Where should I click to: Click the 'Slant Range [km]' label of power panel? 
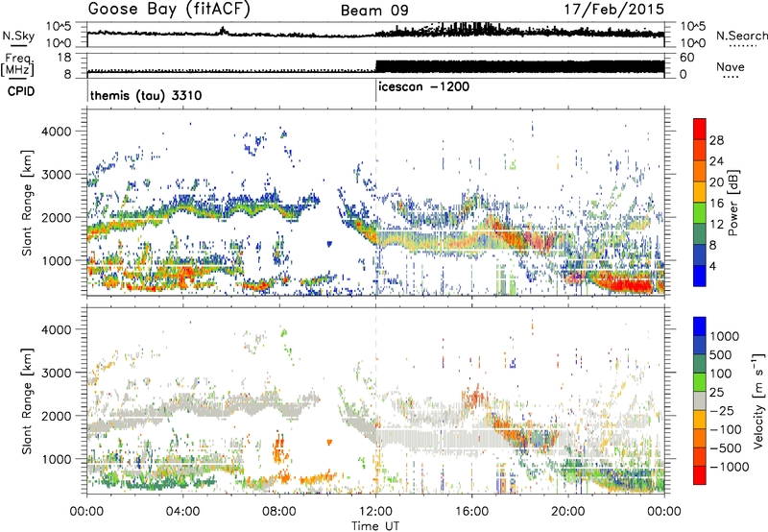tap(27, 203)
